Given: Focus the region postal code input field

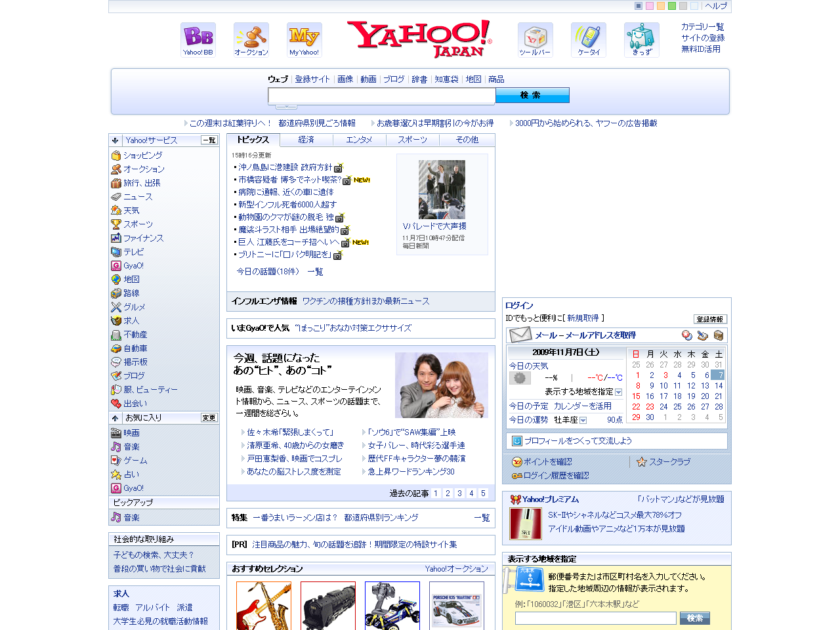Looking at the screenshot, I should (x=595, y=618).
